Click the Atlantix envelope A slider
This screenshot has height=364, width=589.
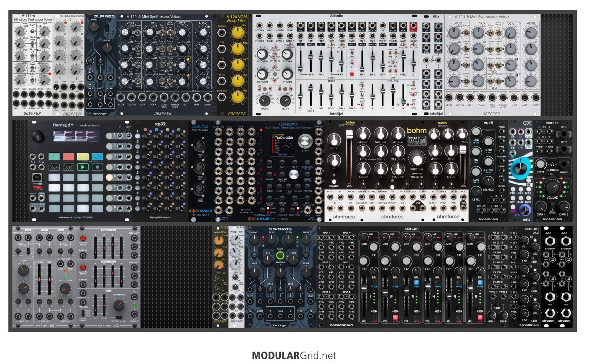tap(373, 96)
